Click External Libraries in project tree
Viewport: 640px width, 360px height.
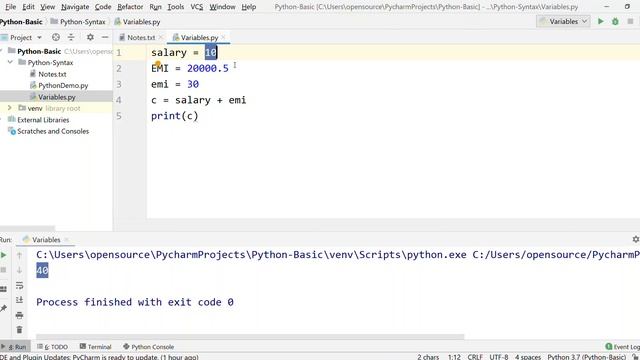point(43,120)
